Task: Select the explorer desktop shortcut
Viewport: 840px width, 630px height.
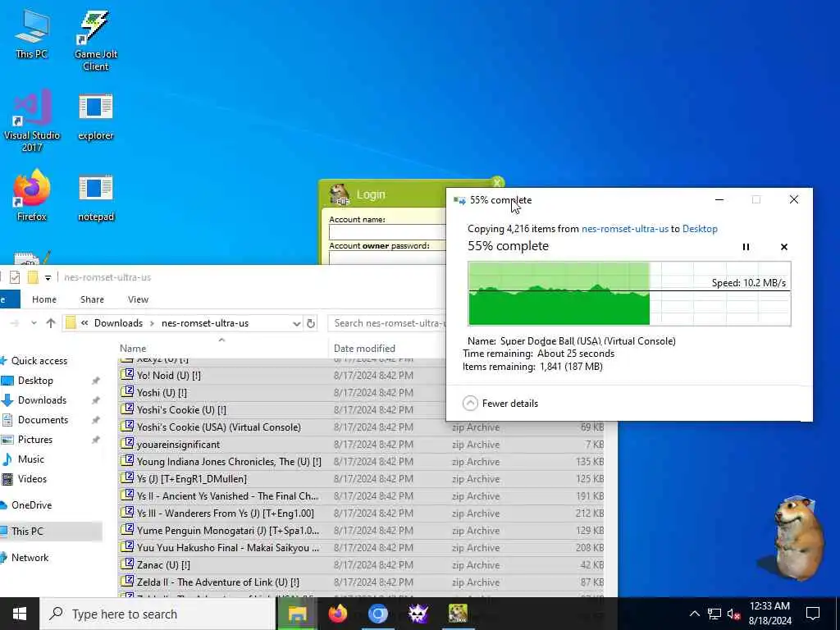Action: coord(95,116)
